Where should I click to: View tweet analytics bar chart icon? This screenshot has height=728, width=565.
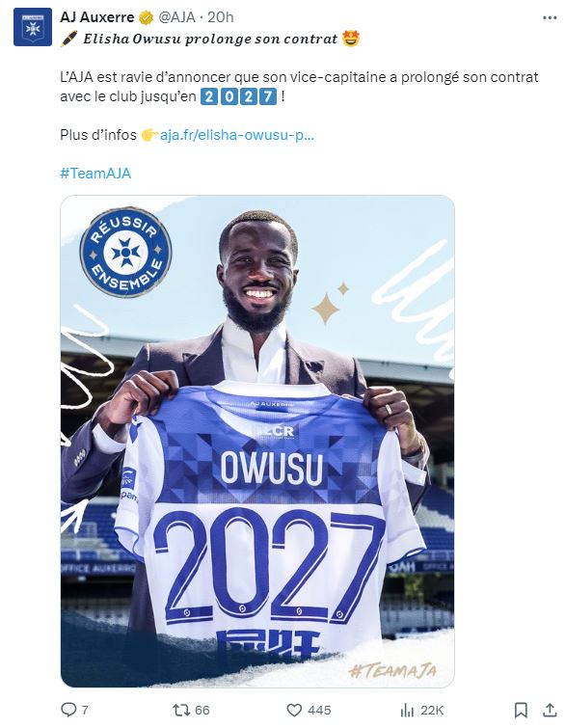coord(407,710)
